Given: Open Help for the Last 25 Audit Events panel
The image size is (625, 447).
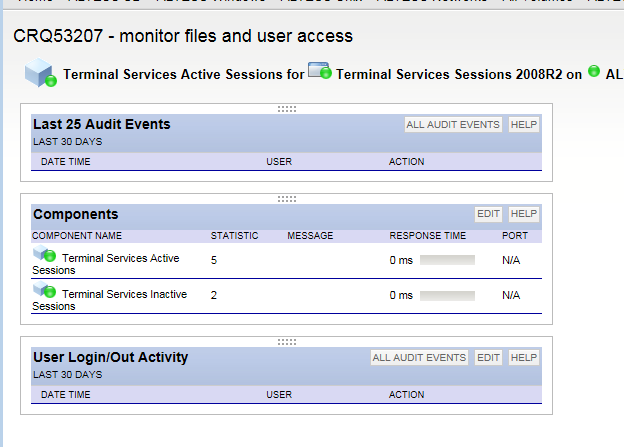Looking at the screenshot, I should (524, 125).
